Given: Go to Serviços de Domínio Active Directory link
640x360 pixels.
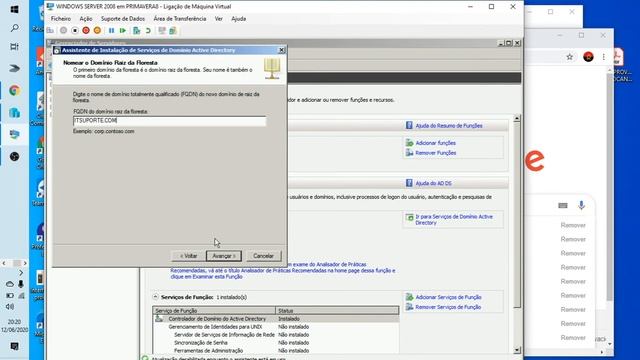Looking at the screenshot, I should click(454, 220).
